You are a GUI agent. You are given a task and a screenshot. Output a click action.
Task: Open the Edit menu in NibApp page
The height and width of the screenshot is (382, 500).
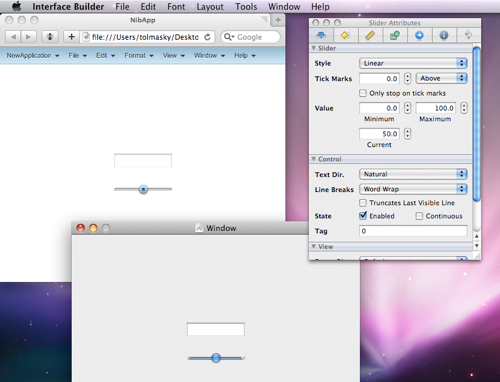tap(105, 55)
